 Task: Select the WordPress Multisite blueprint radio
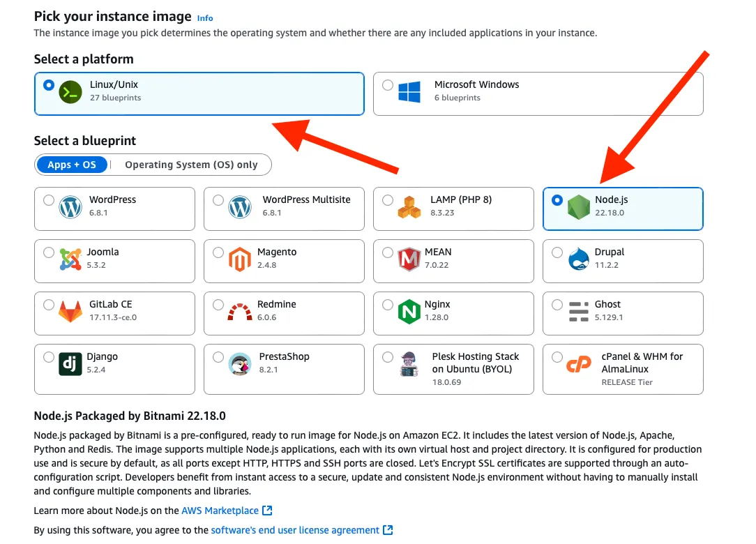click(218, 200)
